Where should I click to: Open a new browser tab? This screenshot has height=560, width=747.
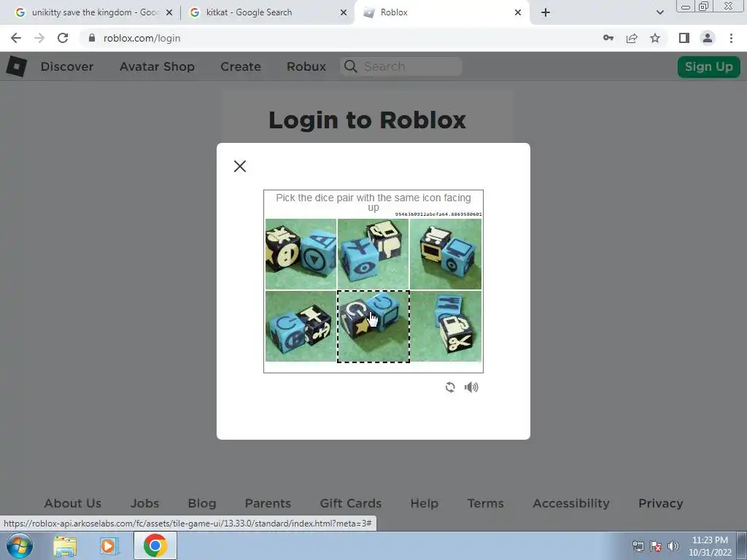tap(546, 12)
